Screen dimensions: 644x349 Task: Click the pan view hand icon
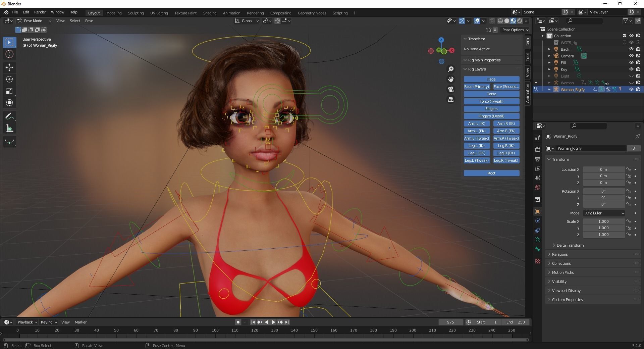click(x=451, y=79)
